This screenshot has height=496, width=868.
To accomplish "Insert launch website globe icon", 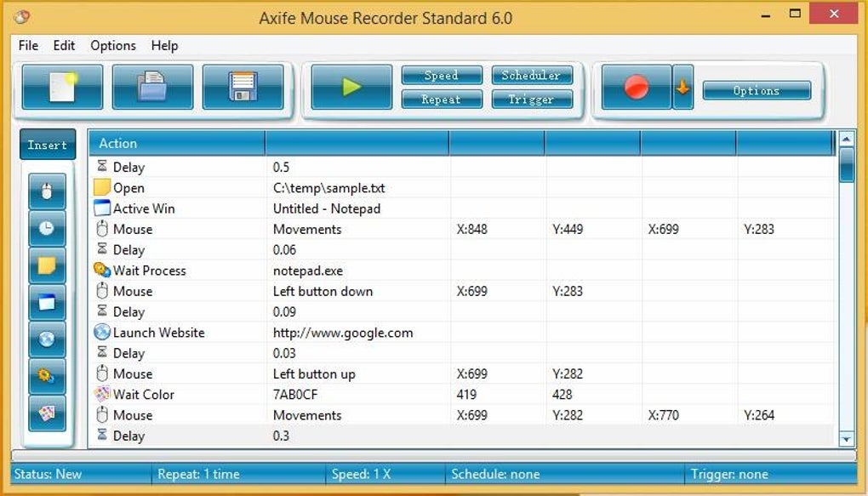I will pos(47,339).
